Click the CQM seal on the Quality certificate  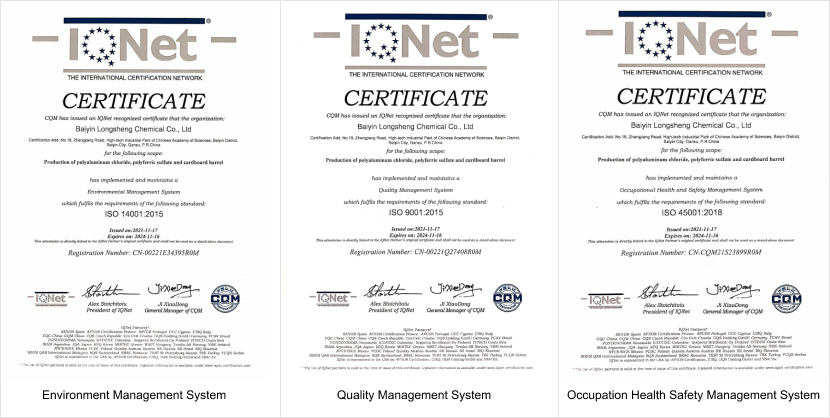(x=507, y=297)
